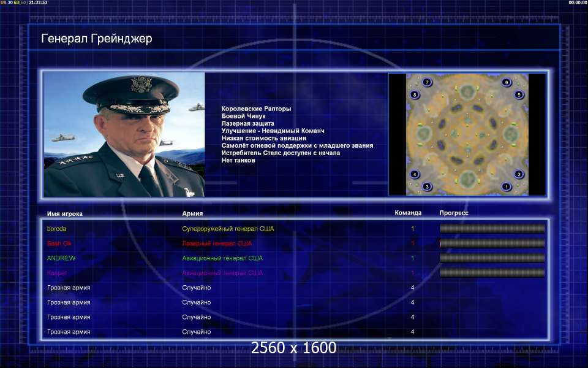Select player name 'ANDREW'
This screenshot has width=588, height=368.
(x=61, y=258)
